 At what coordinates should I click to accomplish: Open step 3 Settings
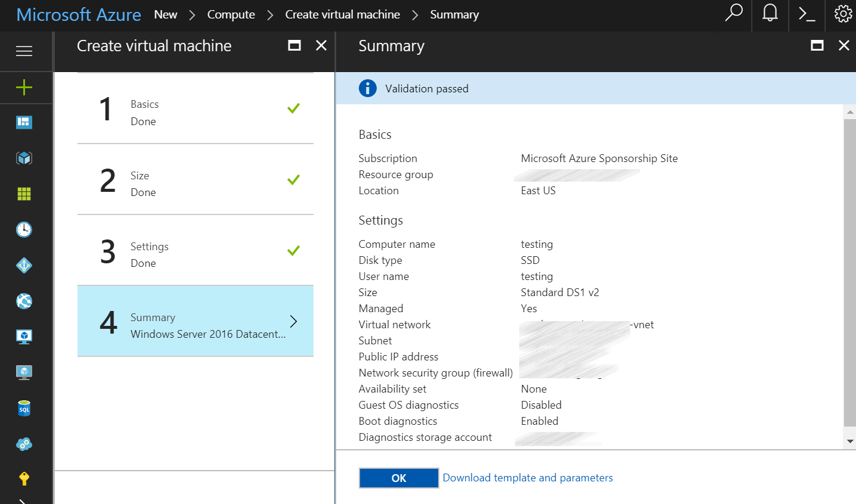[x=196, y=250]
